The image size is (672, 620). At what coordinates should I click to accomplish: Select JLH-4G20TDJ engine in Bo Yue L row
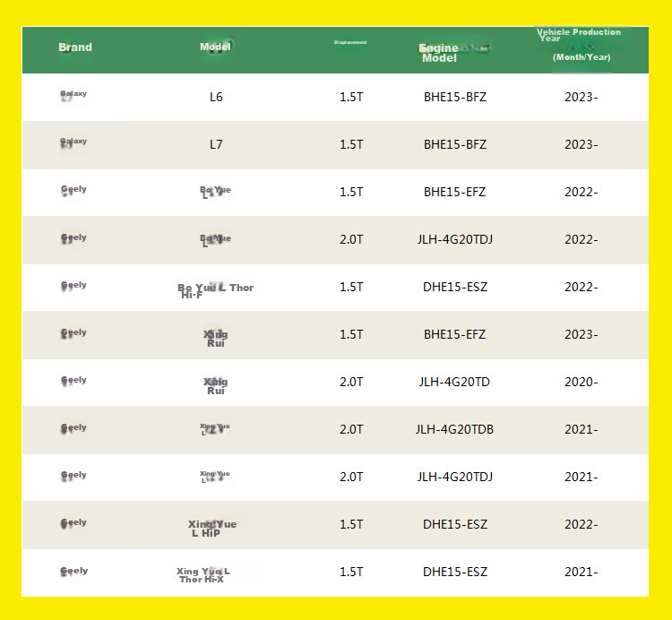[455, 239]
